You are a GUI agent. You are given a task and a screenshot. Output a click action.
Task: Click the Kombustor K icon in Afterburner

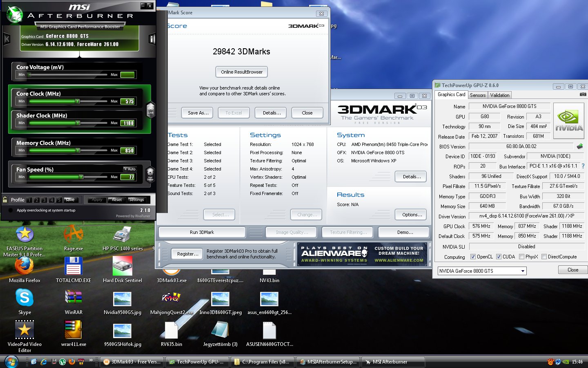[7, 39]
